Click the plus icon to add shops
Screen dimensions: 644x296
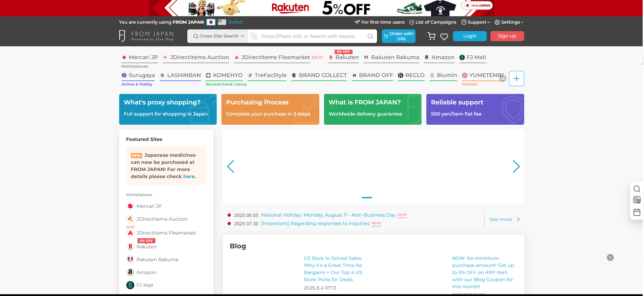(516, 79)
